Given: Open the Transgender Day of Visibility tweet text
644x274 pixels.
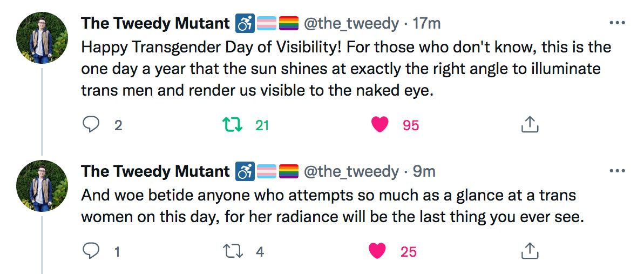Looking at the screenshot, I should [346, 69].
